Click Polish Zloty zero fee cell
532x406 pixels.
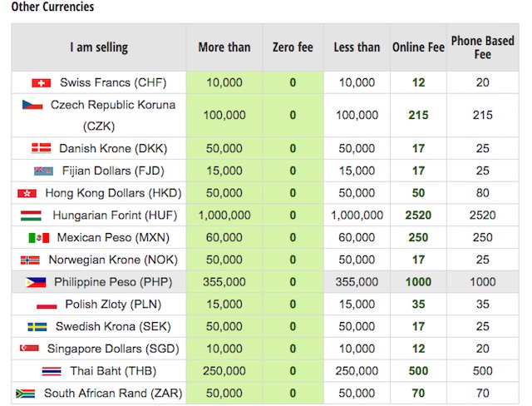(293, 304)
